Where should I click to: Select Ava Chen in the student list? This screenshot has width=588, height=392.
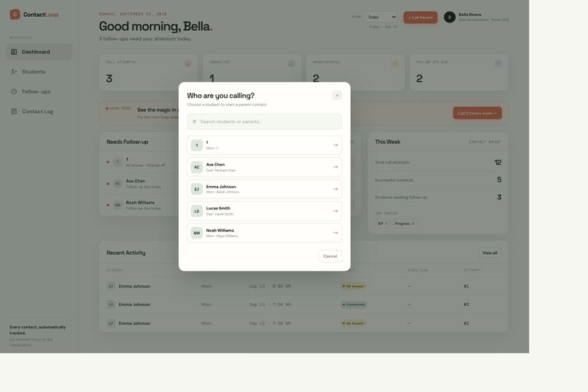[x=264, y=167]
